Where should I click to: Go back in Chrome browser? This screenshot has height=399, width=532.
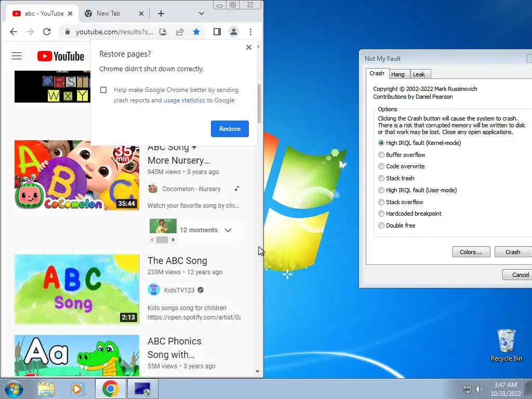(14, 32)
